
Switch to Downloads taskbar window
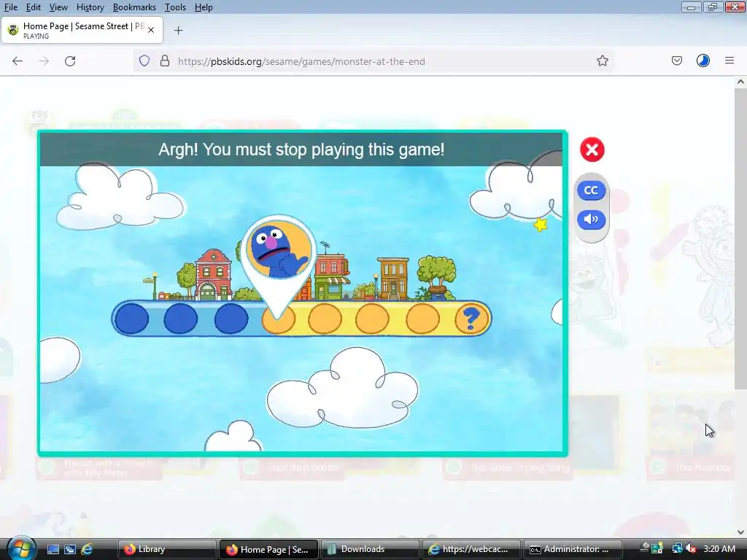(370, 549)
